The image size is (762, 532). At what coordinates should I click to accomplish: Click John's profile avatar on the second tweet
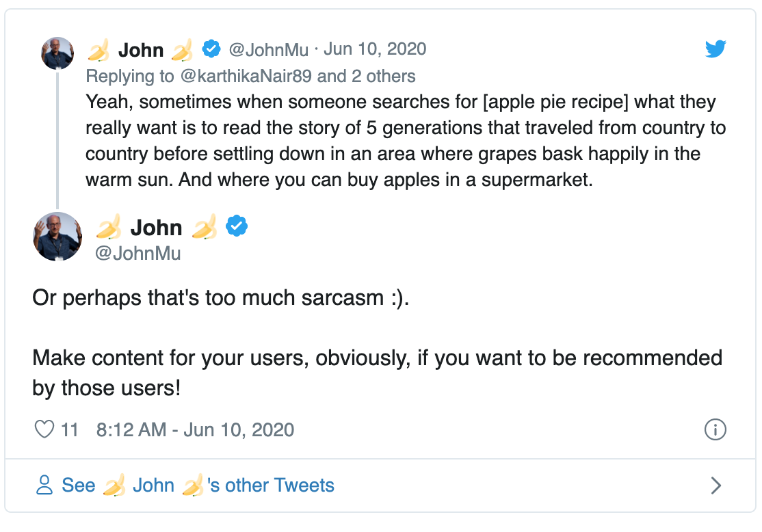(57, 236)
